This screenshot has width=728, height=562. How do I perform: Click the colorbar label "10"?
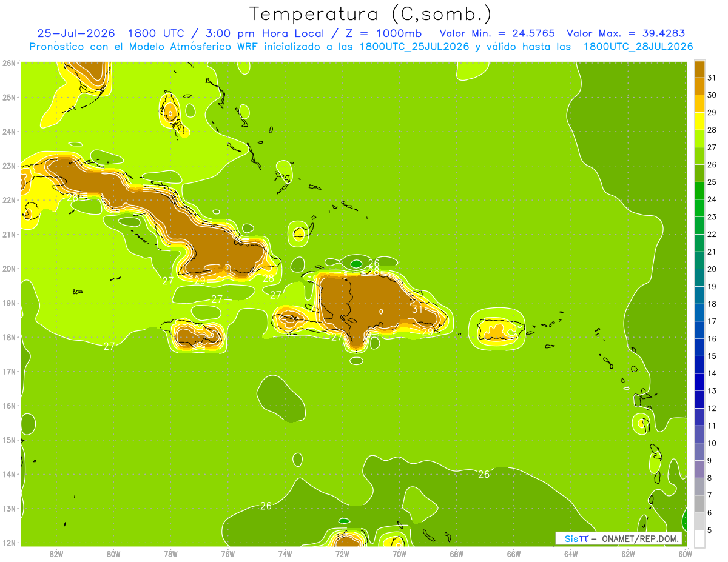coord(712,443)
